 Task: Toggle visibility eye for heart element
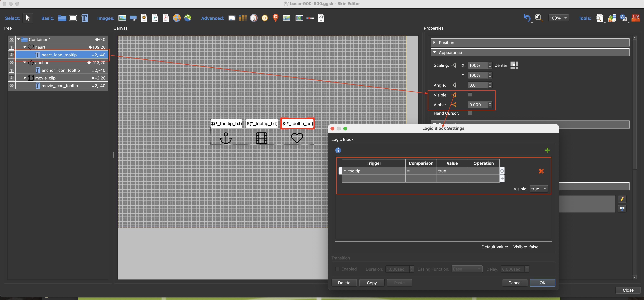click(x=12, y=47)
